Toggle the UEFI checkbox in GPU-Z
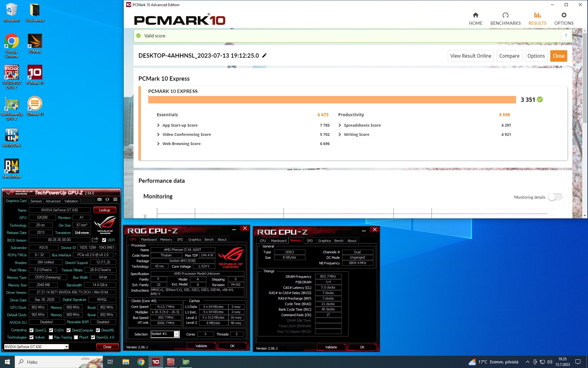The height and width of the screenshot is (368, 588). [x=104, y=240]
